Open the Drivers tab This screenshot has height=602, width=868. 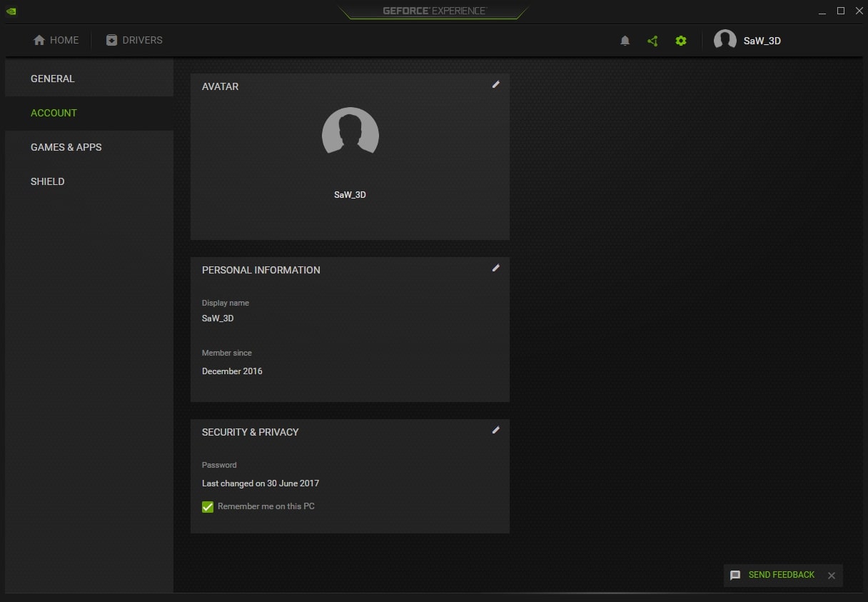coord(134,40)
